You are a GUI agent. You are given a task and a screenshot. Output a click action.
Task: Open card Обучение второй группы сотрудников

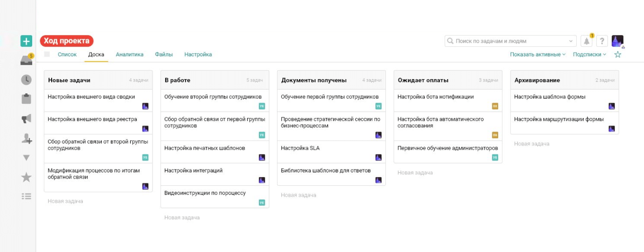click(215, 100)
